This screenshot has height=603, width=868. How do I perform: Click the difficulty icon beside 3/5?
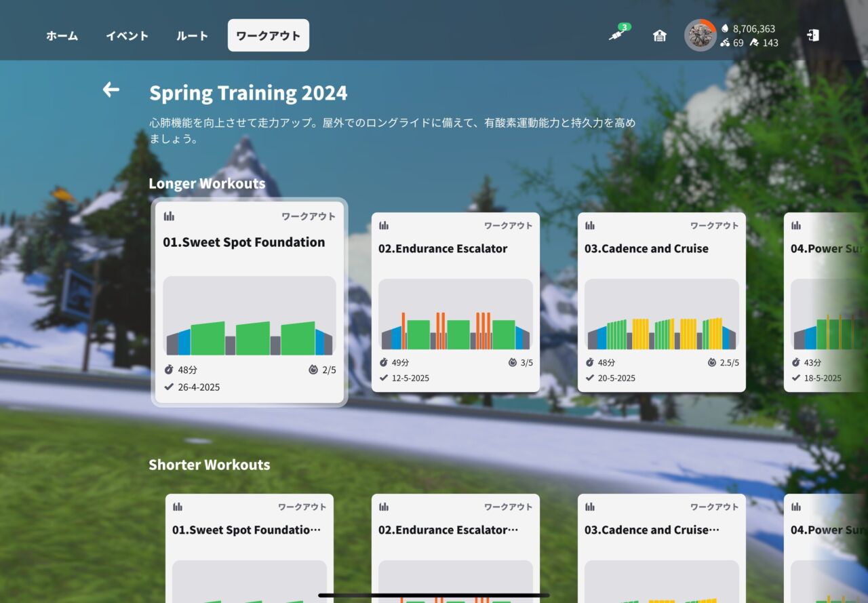pyautogui.click(x=512, y=363)
